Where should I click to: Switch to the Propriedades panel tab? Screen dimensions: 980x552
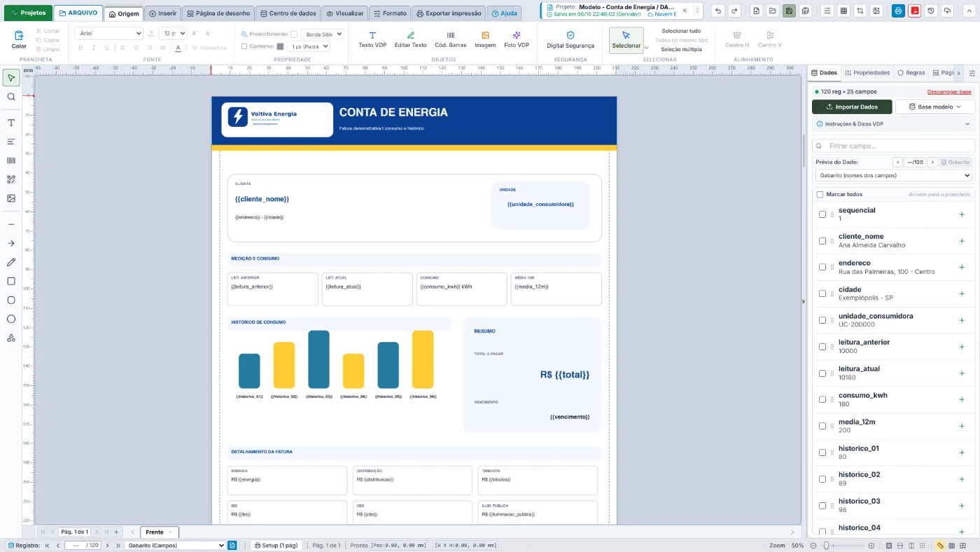point(867,73)
